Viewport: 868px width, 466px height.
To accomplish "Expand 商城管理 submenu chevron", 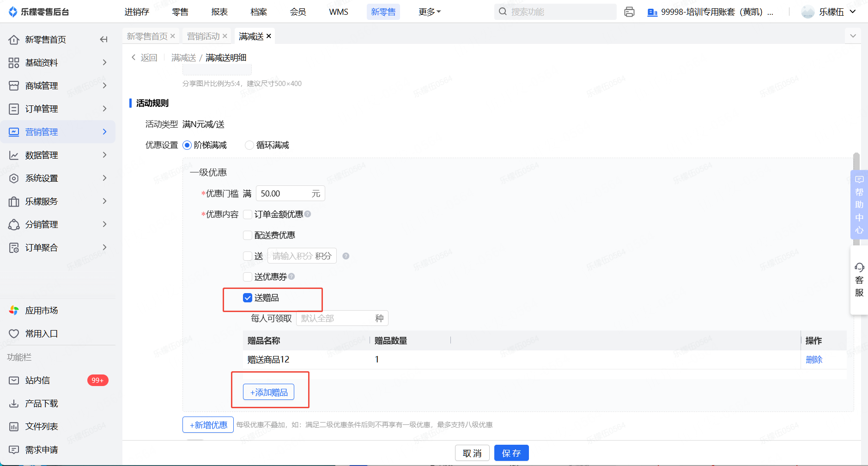I will 104,86.
